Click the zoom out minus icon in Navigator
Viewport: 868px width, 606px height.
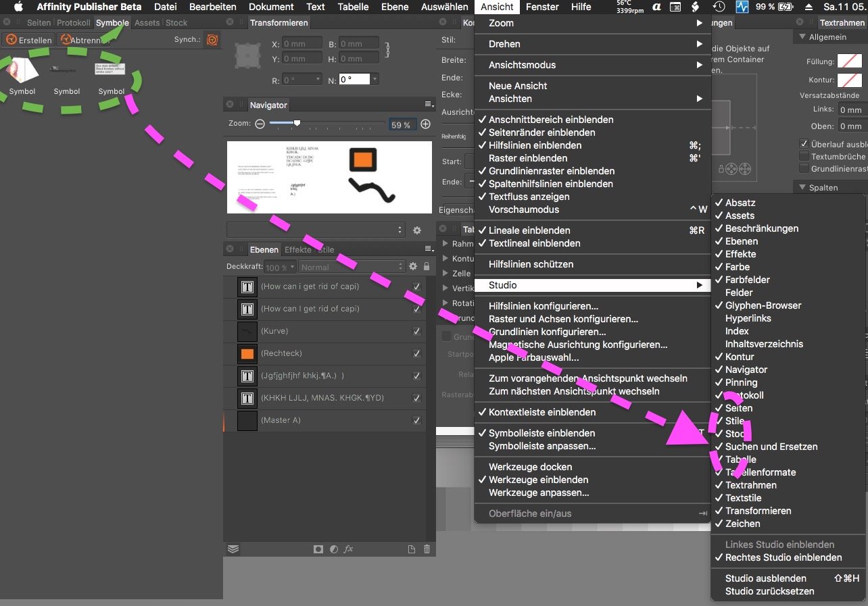(x=260, y=124)
